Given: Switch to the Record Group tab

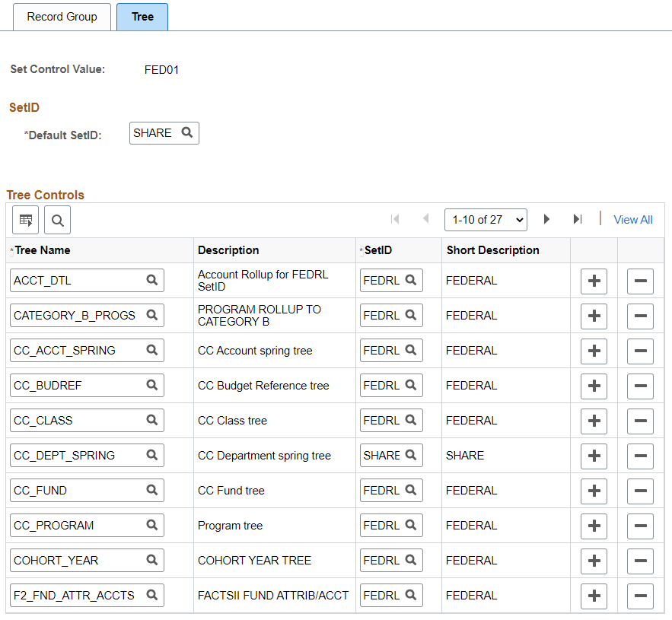Looking at the screenshot, I should (62, 17).
